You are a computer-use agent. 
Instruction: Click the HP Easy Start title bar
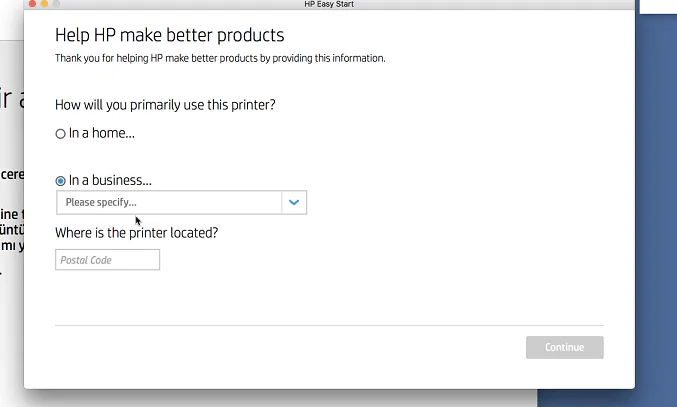332,4
